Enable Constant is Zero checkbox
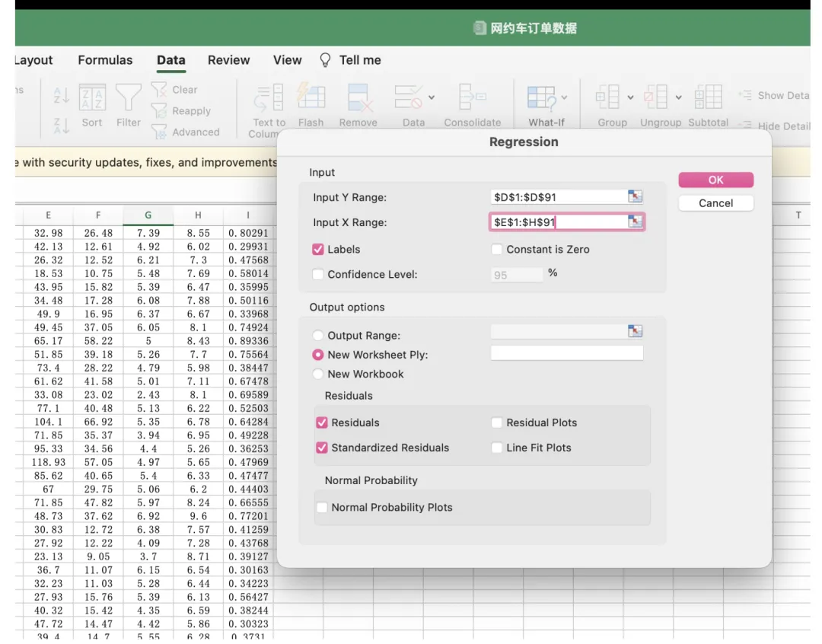This screenshot has width=822, height=644. 496,249
